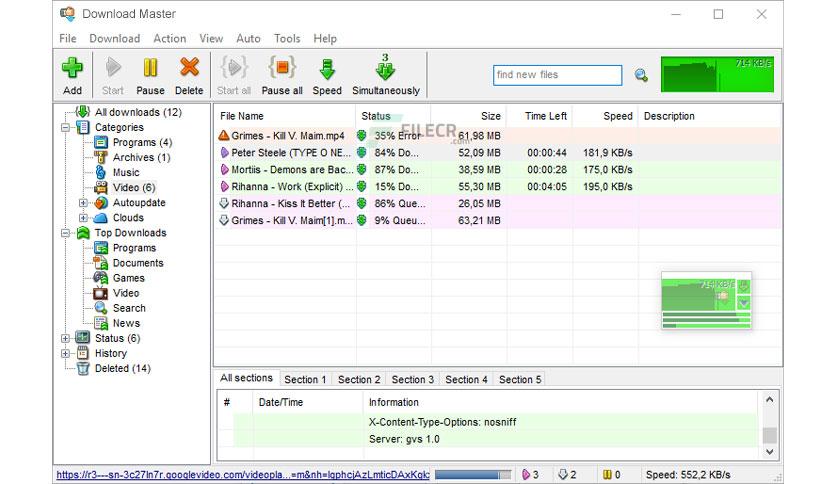Click the Delete toolbar icon

[x=189, y=68]
